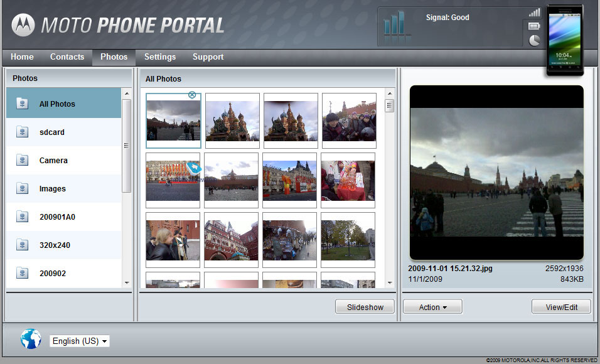Image resolution: width=600 pixels, height=364 pixels.
Task: Click the Camera folder icon
Action: (x=22, y=161)
